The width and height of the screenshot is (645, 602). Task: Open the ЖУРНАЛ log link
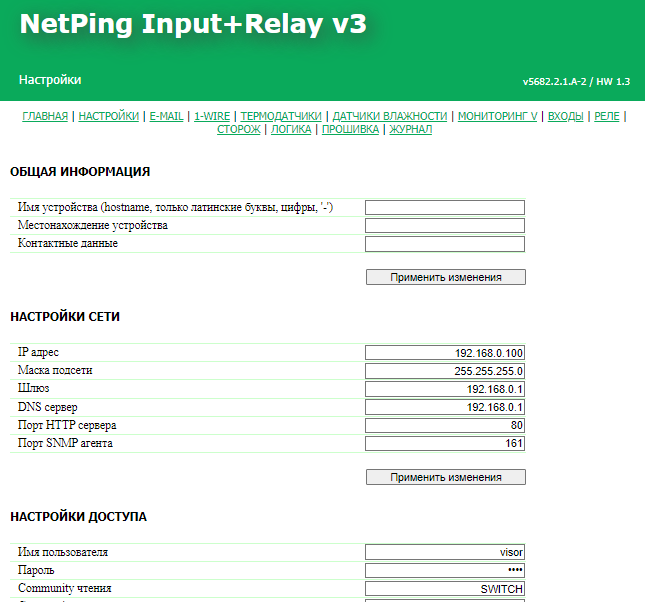click(410, 129)
